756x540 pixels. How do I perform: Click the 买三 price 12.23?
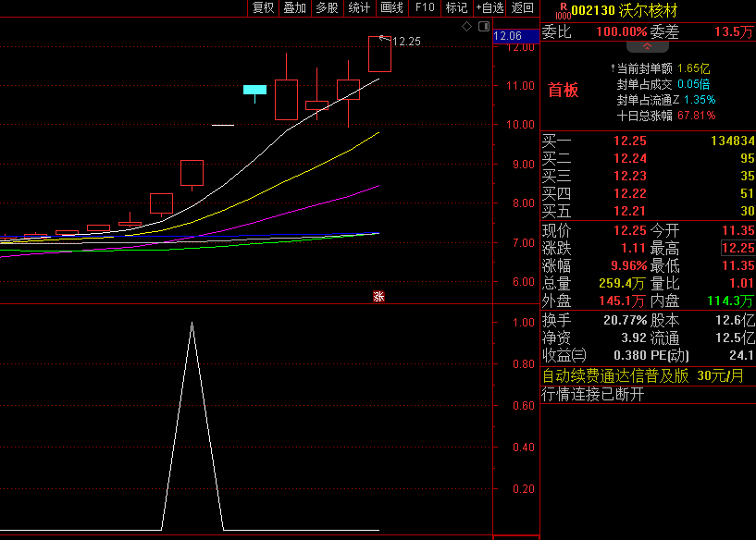tap(629, 177)
